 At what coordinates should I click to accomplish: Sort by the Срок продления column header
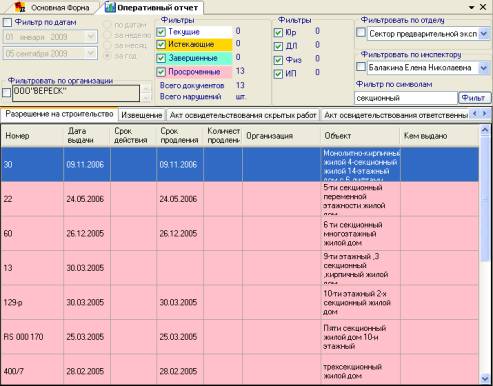coord(180,136)
